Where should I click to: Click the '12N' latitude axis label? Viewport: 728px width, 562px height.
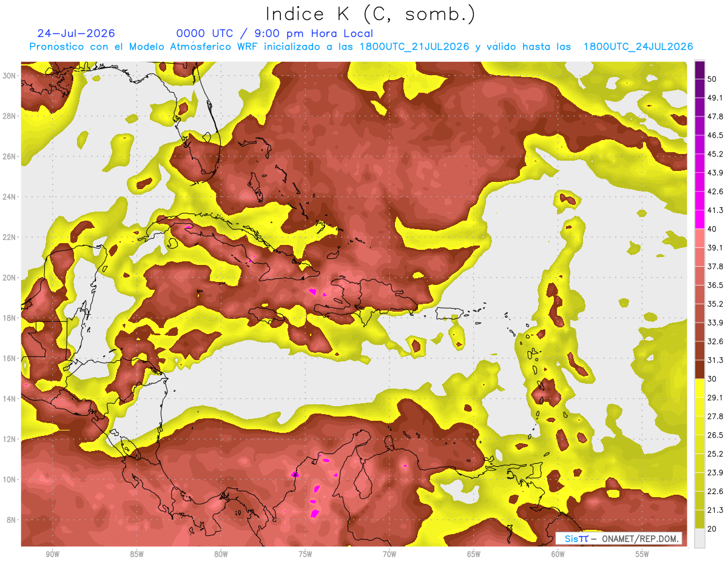(x=9, y=439)
